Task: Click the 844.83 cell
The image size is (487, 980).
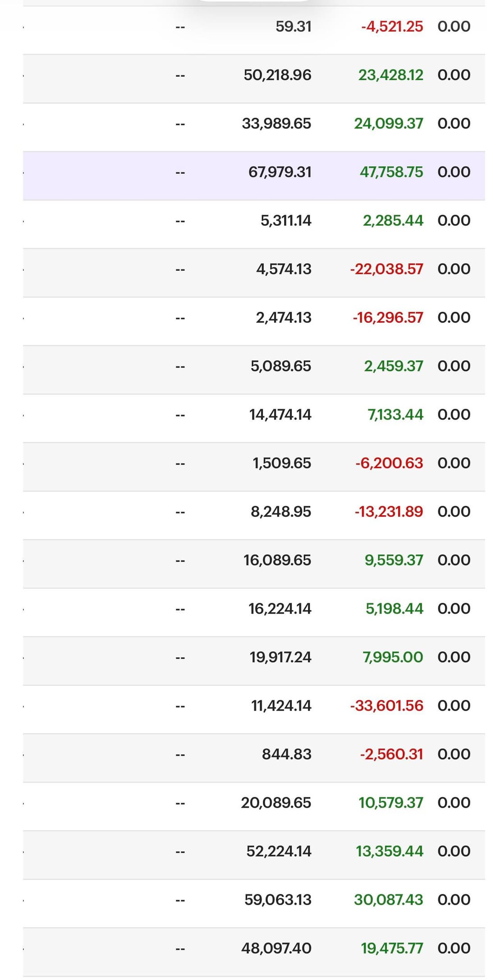Action: 287,754
